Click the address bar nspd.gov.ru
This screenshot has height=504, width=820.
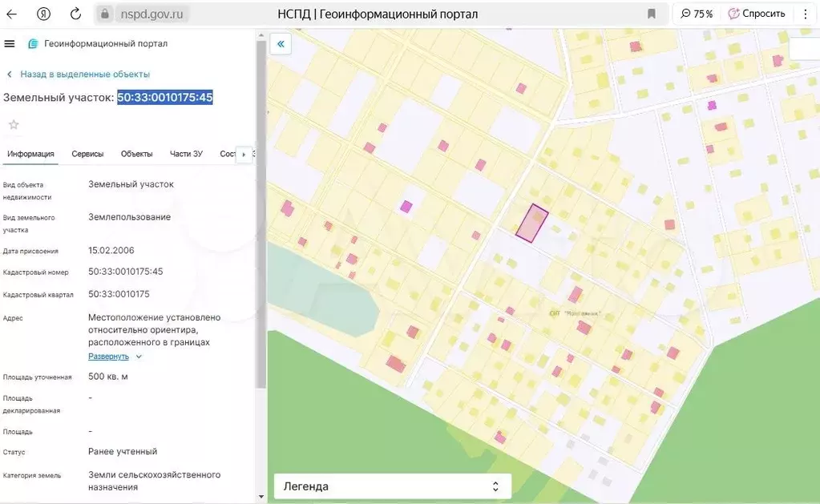(151, 14)
